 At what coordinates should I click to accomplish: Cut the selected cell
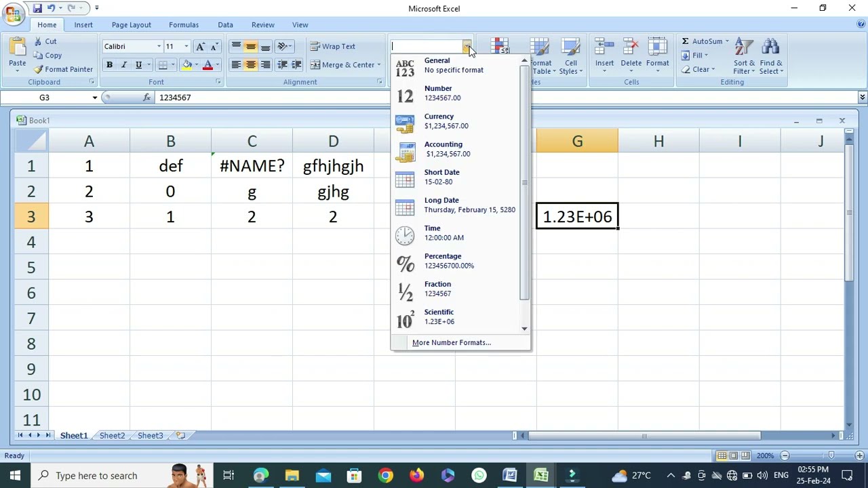[x=45, y=41]
